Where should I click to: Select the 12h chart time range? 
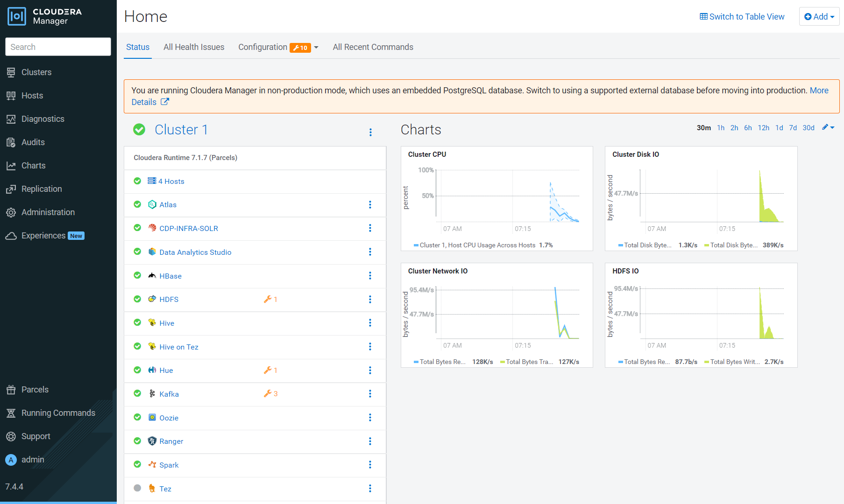(764, 128)
